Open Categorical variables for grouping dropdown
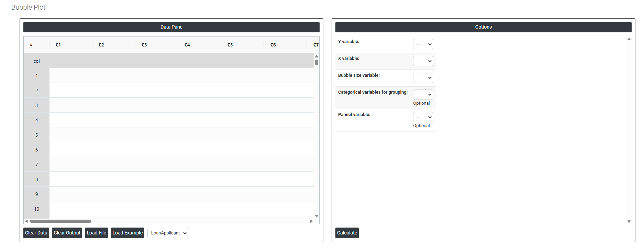The image size is (644, 252). (x=423, y=95)
